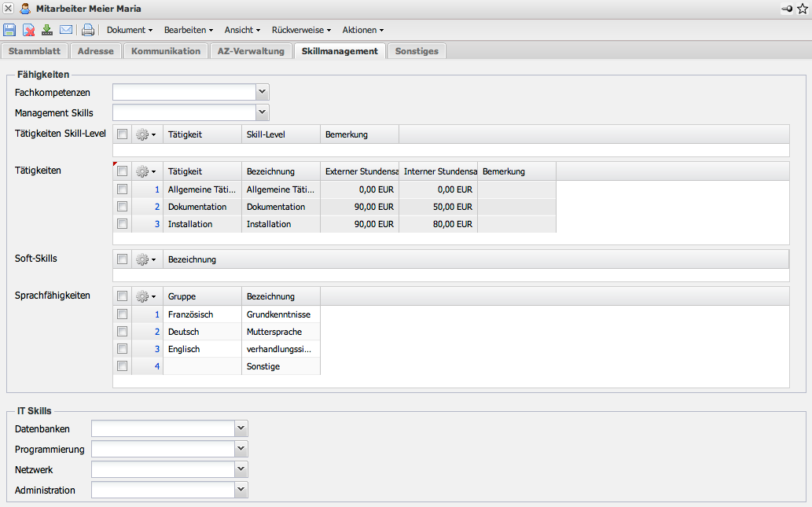This screenshot has height=507, width=812.
Task: Open the Stammblatt tab
Action: 35,51
